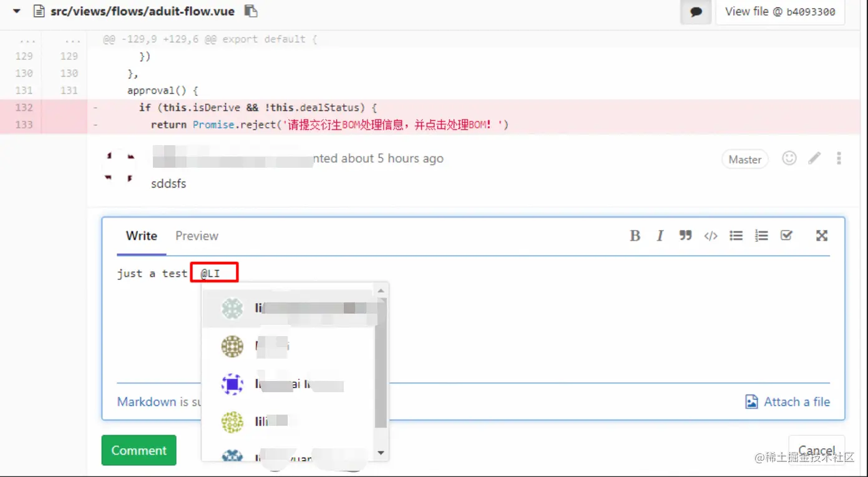Submit with the green Comment button
Viewport: 868px width, 477px height.
139,450
